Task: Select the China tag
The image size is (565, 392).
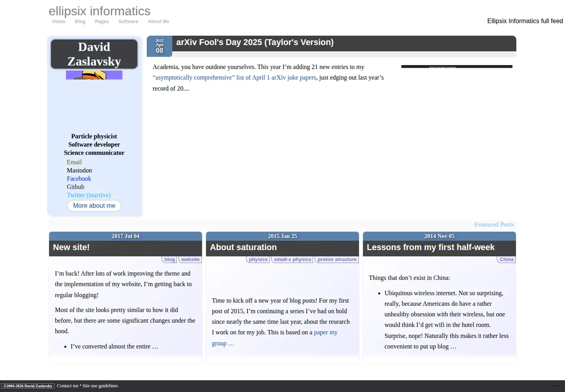Action: point(507,260)
